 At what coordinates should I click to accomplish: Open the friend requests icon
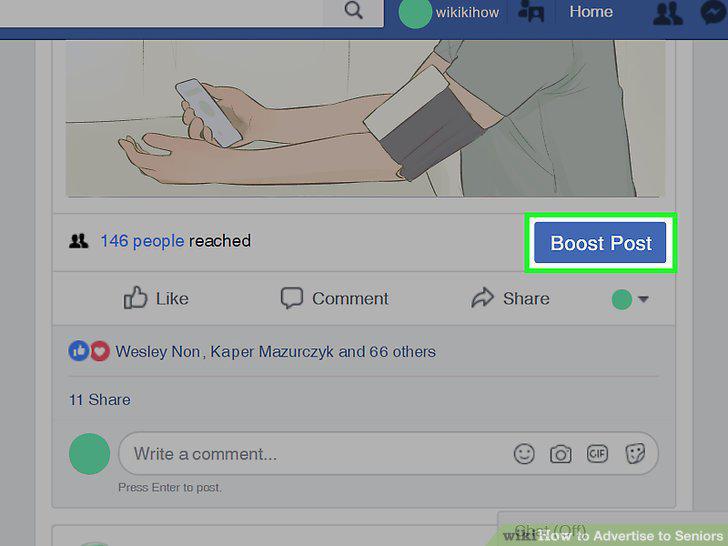(668, 13)
